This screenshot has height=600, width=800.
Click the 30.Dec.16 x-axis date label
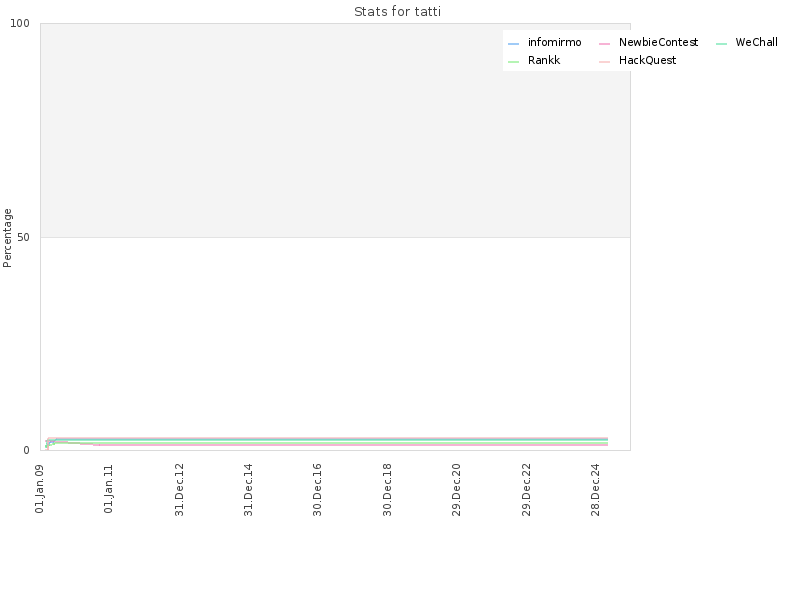coord(317,490)
